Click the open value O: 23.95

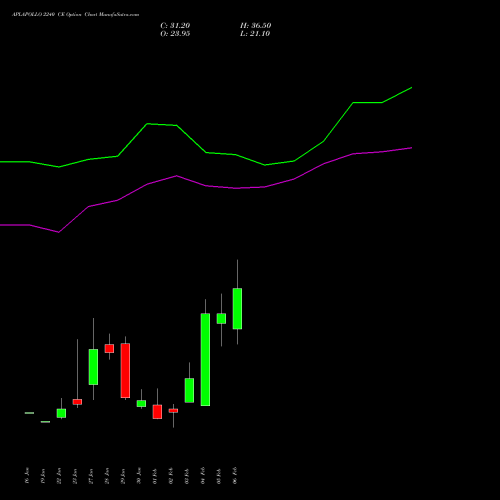point(175,34)
